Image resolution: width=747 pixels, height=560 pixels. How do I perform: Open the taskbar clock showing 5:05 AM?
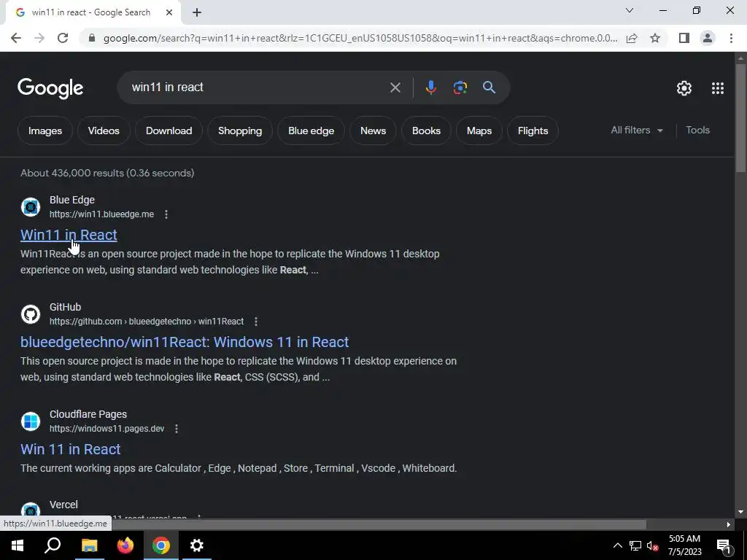(684, 545)
